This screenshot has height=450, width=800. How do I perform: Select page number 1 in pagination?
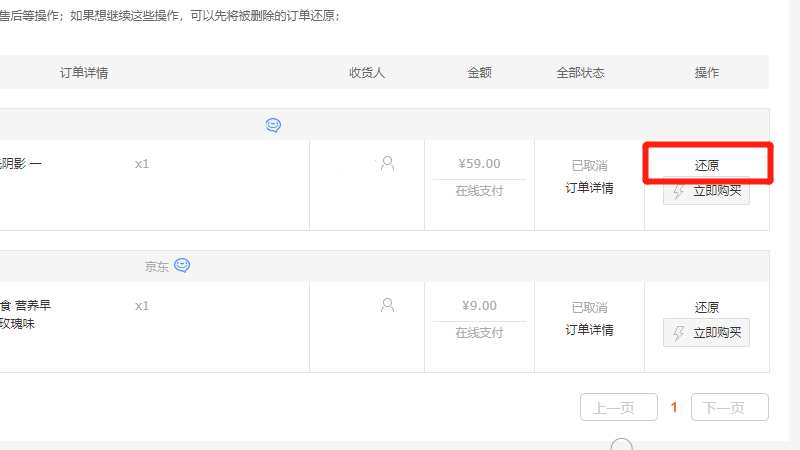coord(674,407)
